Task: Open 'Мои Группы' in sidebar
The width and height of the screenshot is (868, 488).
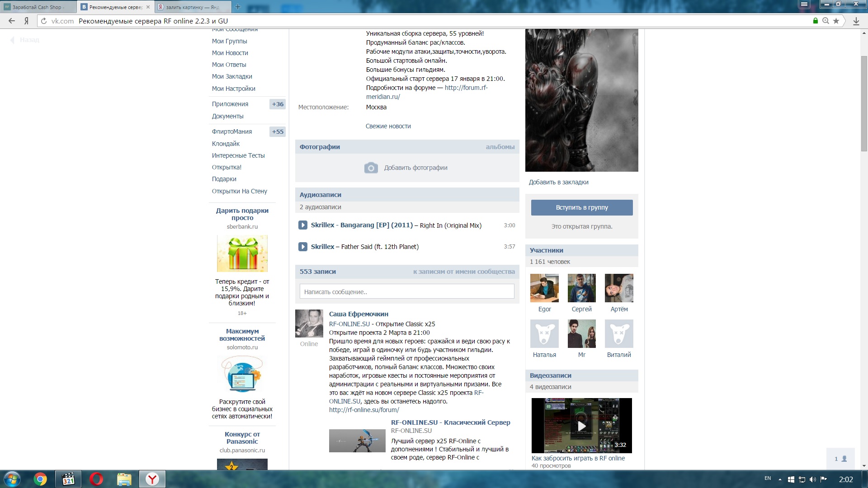Action: (x=229, y=41)
